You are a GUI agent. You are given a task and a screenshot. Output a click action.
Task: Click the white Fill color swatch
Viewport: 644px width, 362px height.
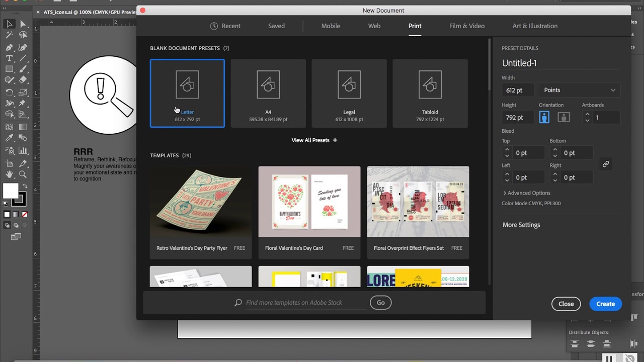(x=10, y=191)
